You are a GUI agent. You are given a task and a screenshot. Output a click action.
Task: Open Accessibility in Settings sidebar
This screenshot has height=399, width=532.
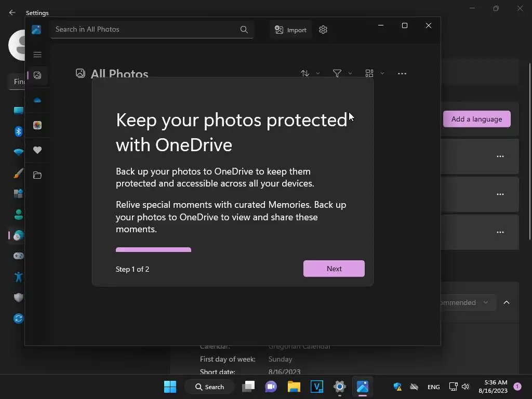click(18, 277)
